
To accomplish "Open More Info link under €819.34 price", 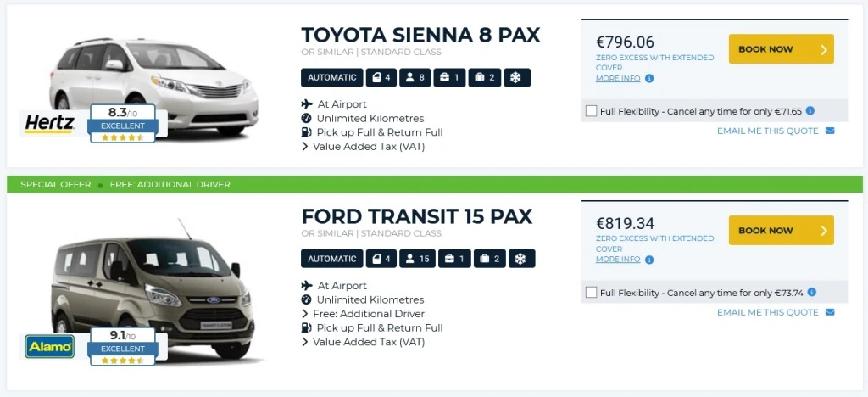I will (x=618, y=260).
